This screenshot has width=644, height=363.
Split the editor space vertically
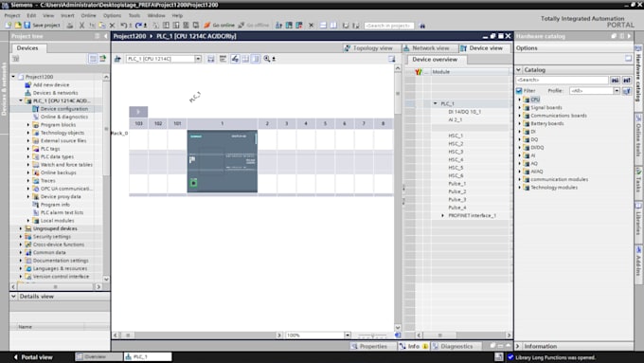point(333,26)
